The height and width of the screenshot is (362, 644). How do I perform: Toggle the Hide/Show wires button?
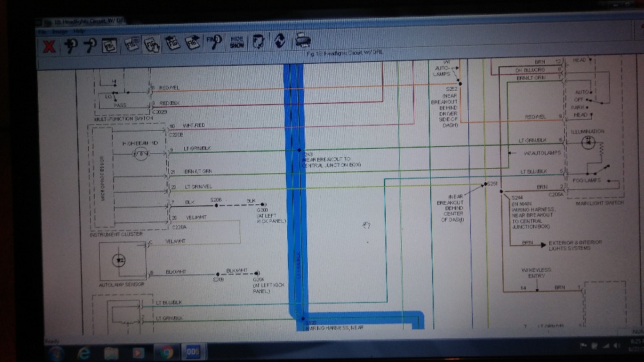click(x=236, y=43)
